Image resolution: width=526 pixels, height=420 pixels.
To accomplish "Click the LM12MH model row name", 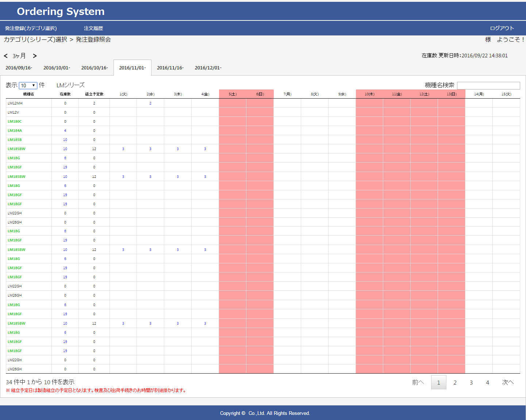I will (x=15, y=103).
